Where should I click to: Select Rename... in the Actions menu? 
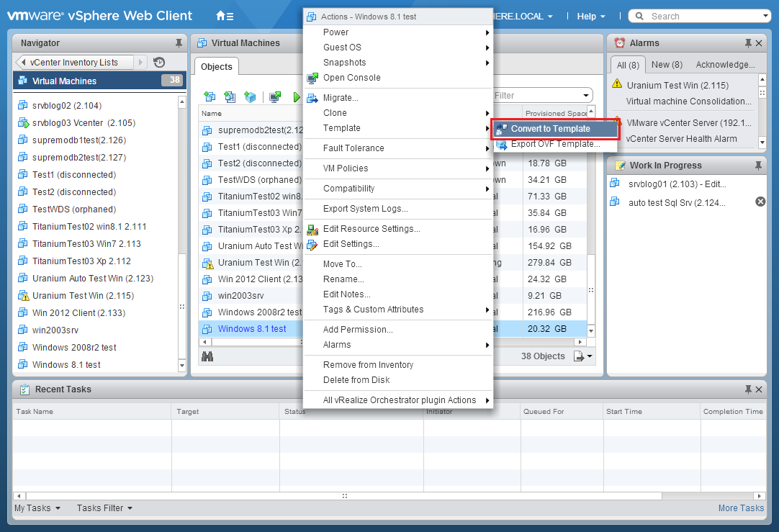398,279
